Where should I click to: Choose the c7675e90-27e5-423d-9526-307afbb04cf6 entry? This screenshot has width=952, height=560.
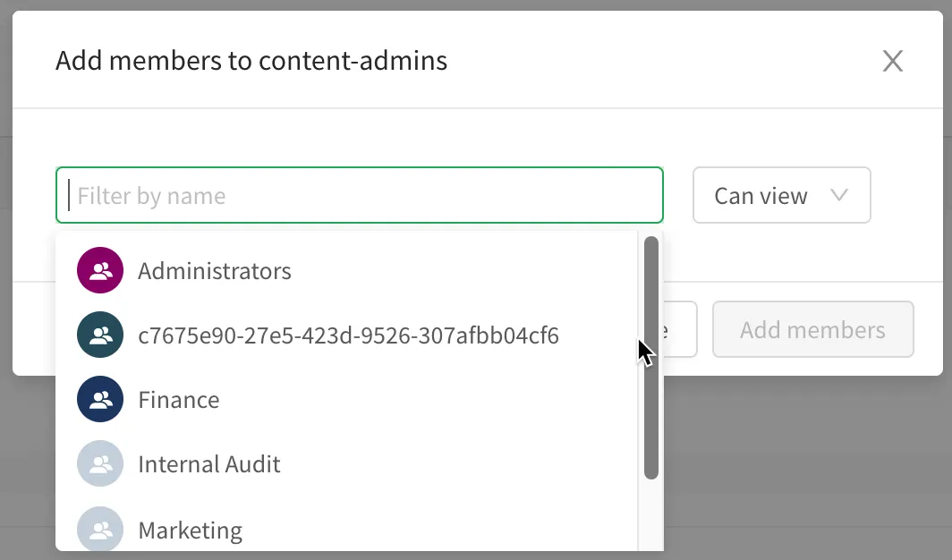tap(348, 335)
